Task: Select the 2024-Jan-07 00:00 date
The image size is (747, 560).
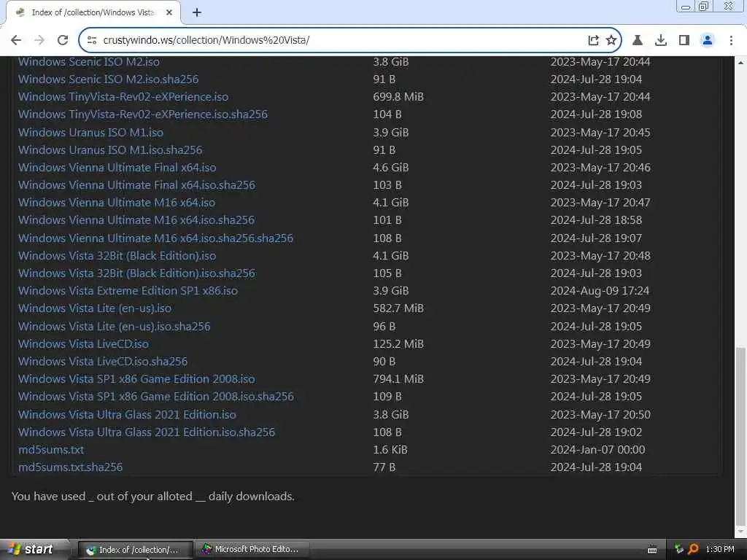Action: (597, 450)
